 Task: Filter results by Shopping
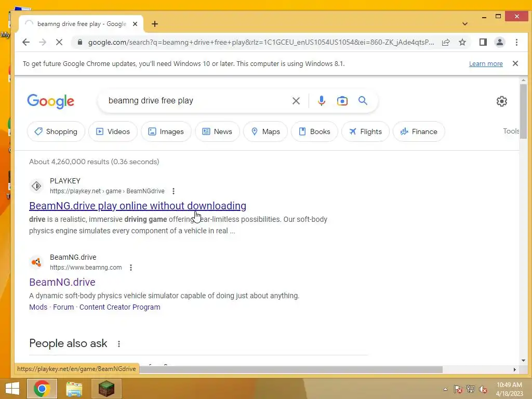[x=56, y=131]
